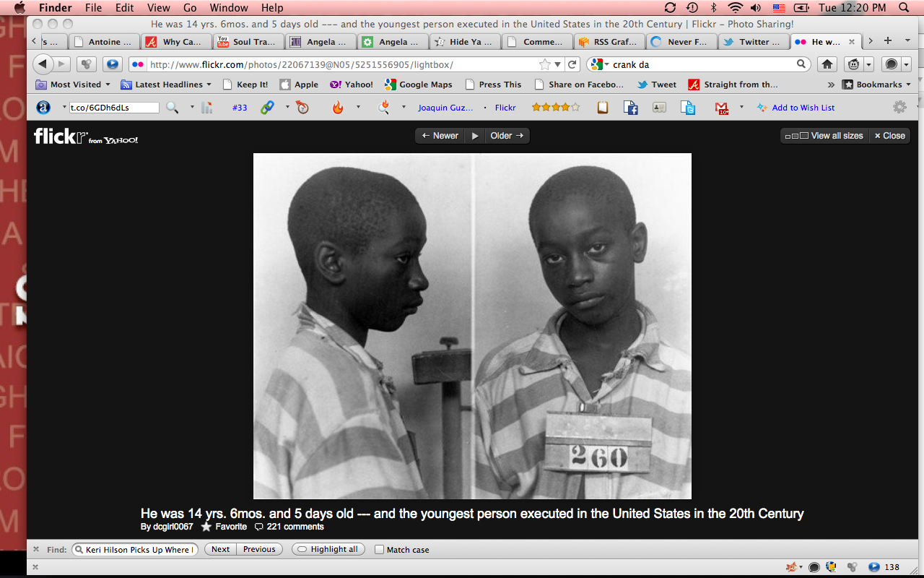Reload the page with the refresh icon
Screen dimensions: 924x578
572,64
